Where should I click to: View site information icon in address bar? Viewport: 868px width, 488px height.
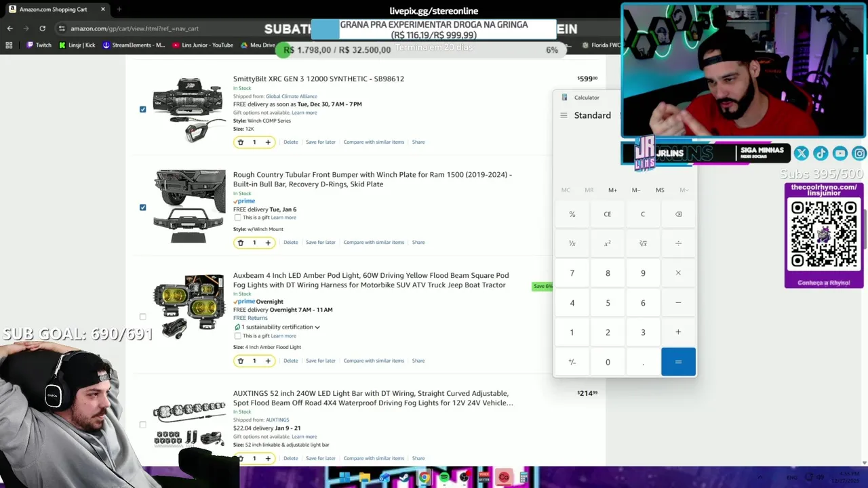point(62,28)
